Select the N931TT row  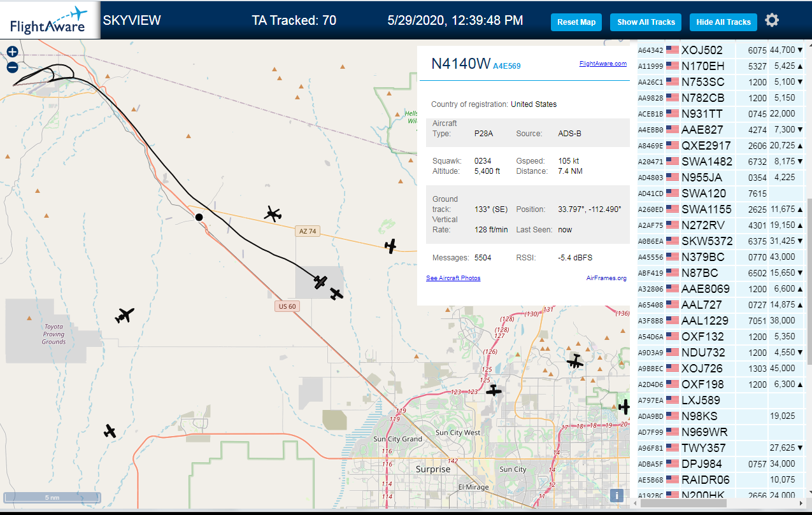click(x=720, y=114)
